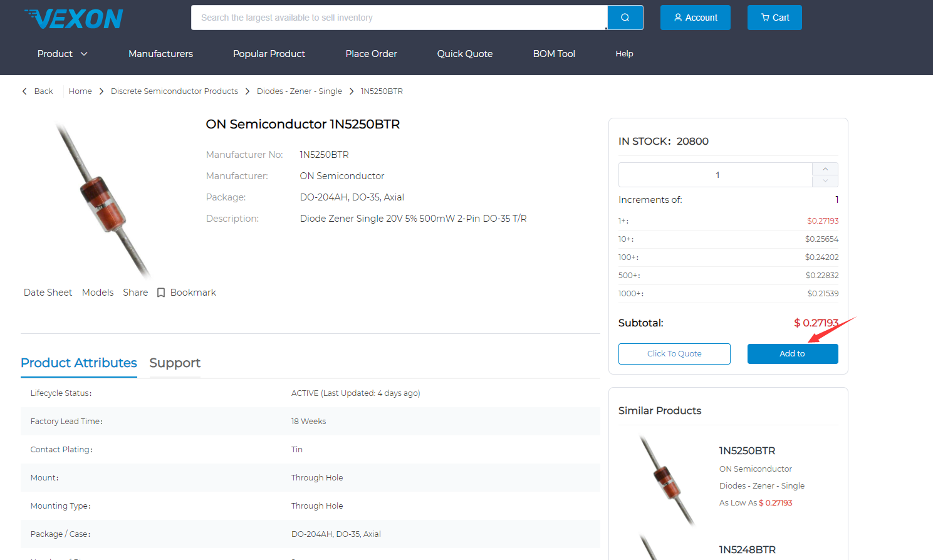Click the 100+ price $0.24202
Image resolution: width=933 pixels, height=560 pixels.
(821, 257)
